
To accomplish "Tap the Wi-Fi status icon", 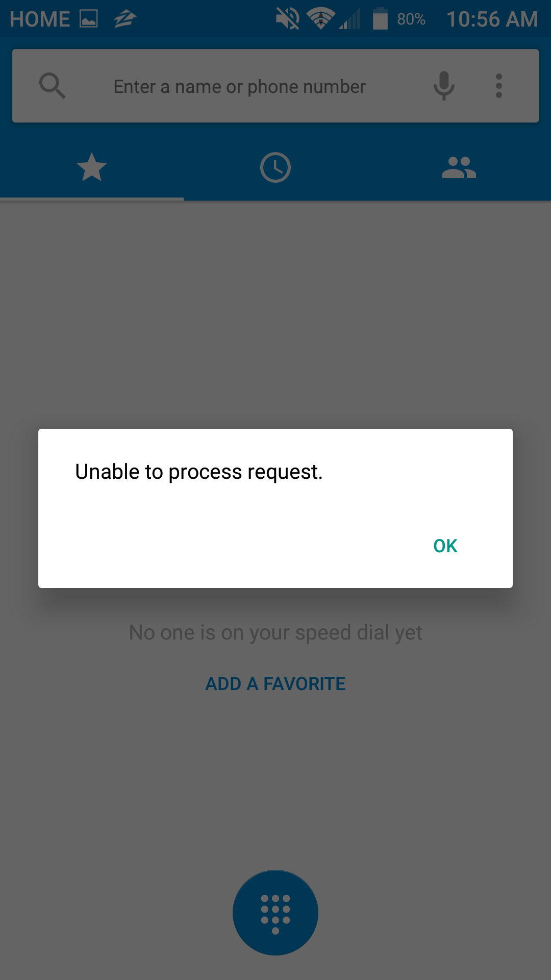I will (x=320, y=19).
